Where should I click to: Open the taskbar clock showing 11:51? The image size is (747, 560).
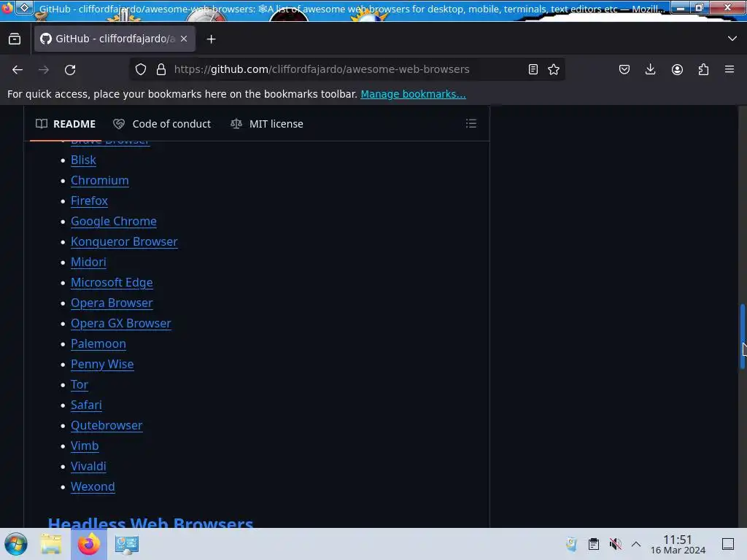678,544
